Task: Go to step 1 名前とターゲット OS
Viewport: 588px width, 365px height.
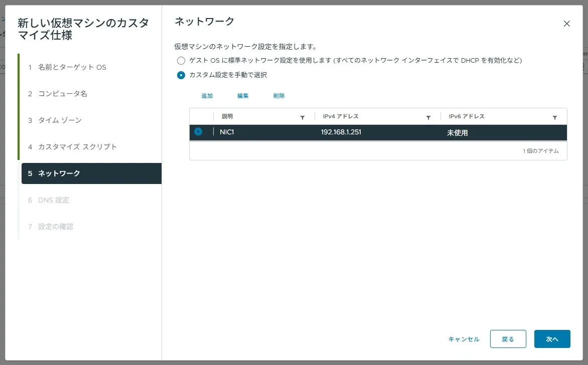Action: click(91, 67)
